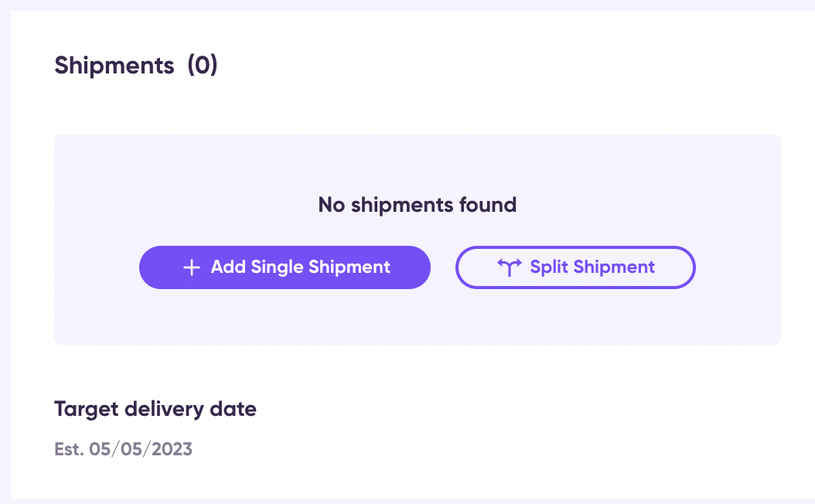This screenshot has height=504, width=815.
Task: Click the word Add in the filled button
Action: [x=228, y=267]
